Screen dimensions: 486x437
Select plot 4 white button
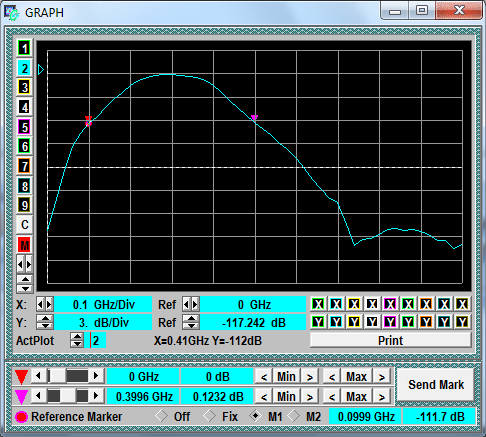[24, 107]
